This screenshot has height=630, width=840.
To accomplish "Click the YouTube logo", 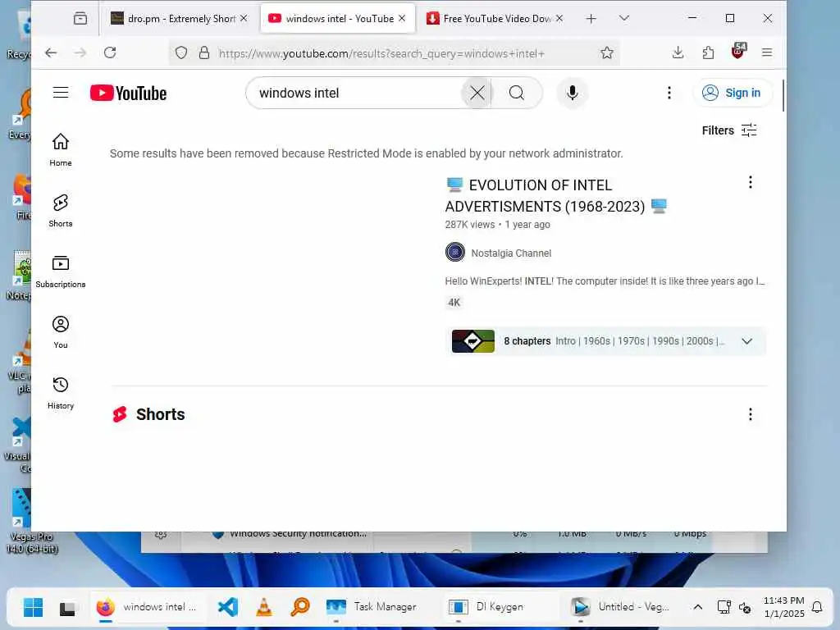I will click(129, 93).
